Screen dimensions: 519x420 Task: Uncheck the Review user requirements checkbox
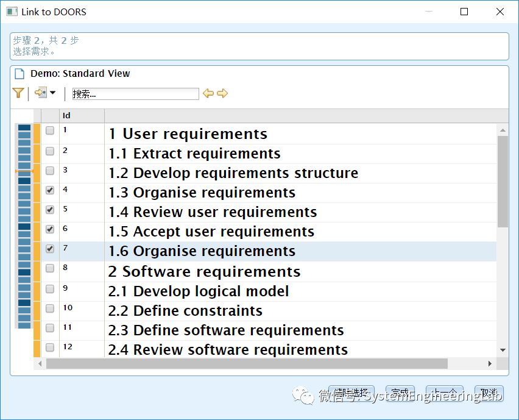(x=50, y=210)
